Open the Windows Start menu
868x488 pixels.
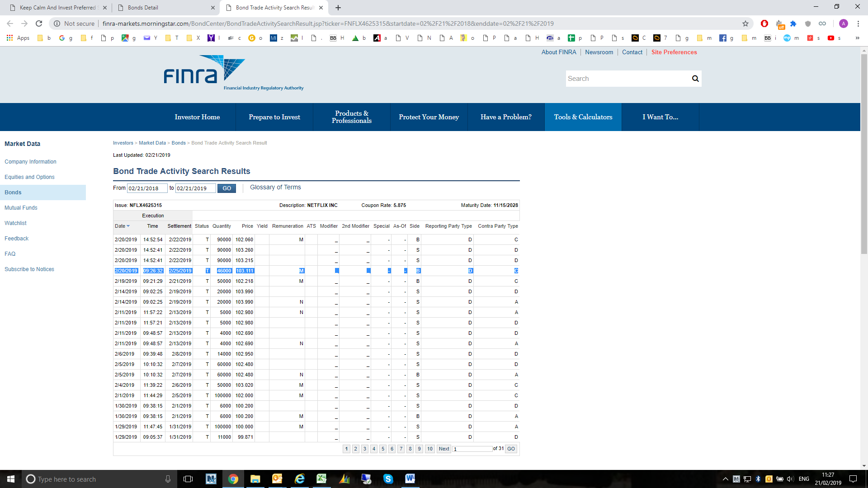[x=11, y=479]
